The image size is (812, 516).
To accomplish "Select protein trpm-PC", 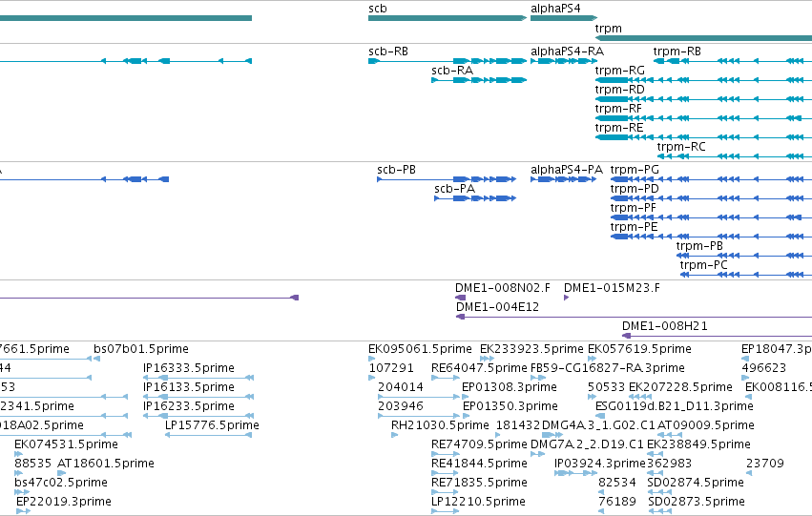I will coord(746,275).
